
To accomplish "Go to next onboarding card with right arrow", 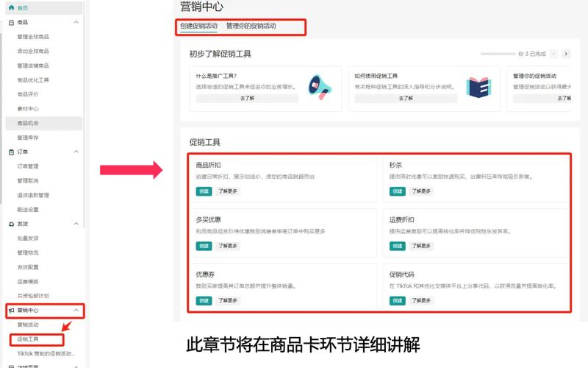I will pos(566,54).
